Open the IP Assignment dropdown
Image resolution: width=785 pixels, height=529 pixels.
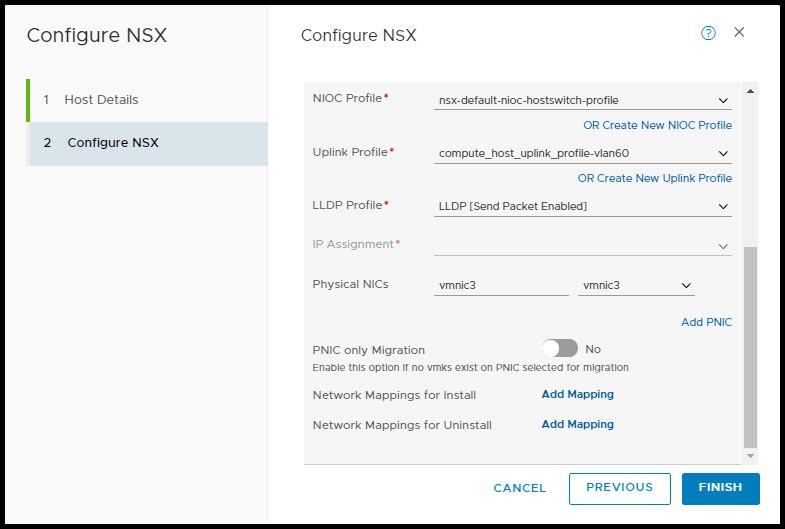[584, 245]
